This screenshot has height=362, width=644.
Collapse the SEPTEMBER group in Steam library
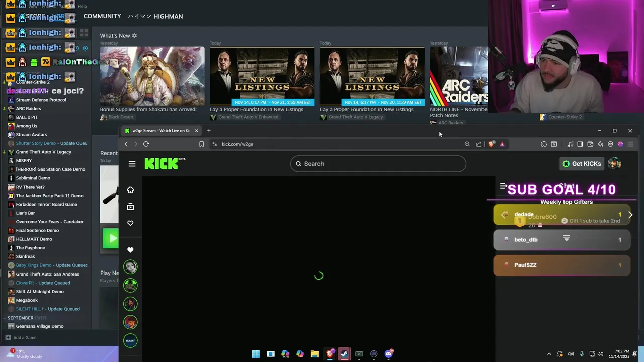pyautogui.click(x=4, y=318)
